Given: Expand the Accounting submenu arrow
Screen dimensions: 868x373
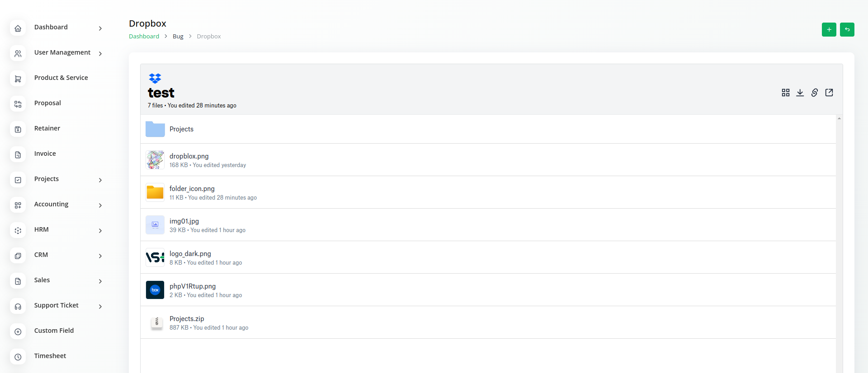Looking at the screenshot, I should click(x=100, y=205).
